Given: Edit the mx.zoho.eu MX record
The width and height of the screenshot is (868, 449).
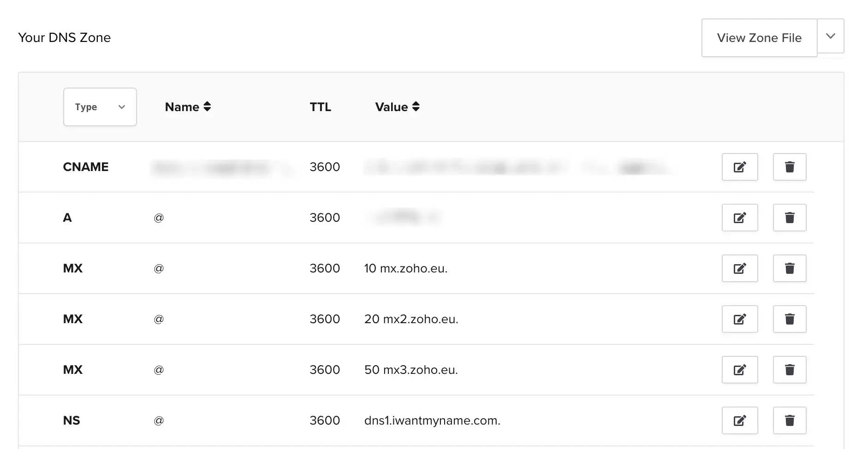Looking at the screenshot, I should pos(740,268).
